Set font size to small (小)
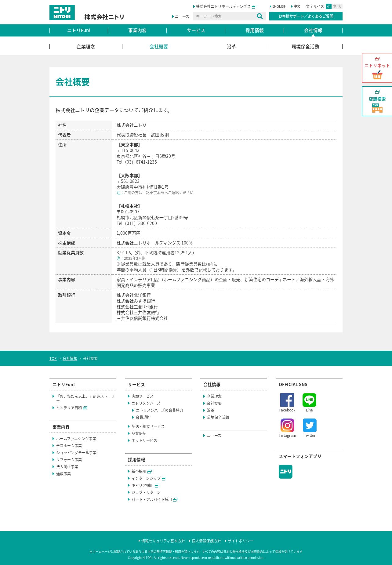Image resolution: width=392 pixels, height=565 pixels. tap(329, 6)
